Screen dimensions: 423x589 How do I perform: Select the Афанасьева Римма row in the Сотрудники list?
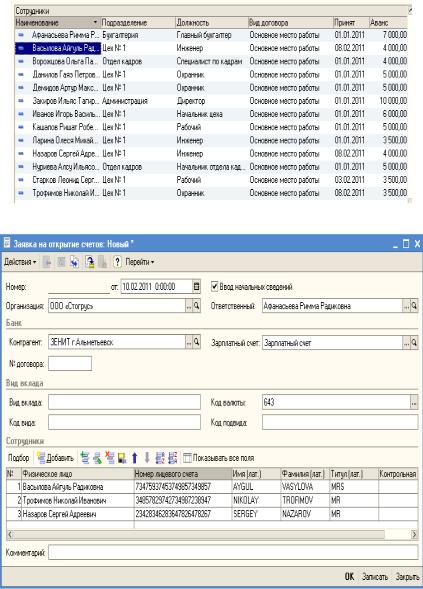(x=211, y=35)
